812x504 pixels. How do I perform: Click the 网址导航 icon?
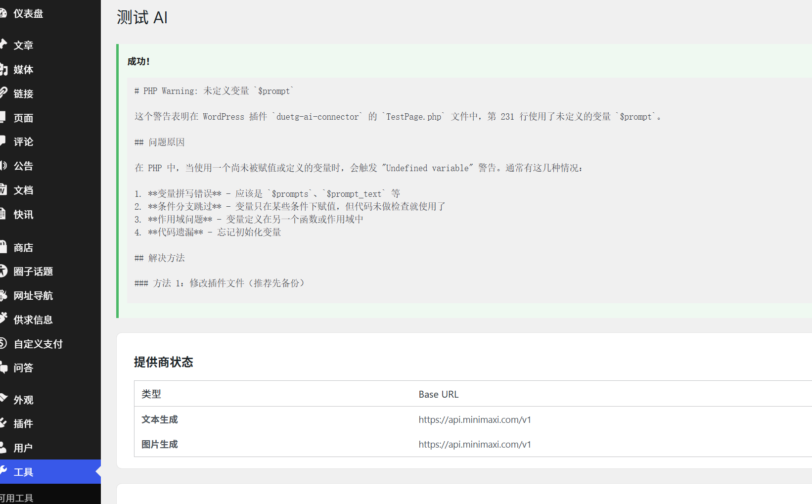pyautogui.click(x=3, y=295)
